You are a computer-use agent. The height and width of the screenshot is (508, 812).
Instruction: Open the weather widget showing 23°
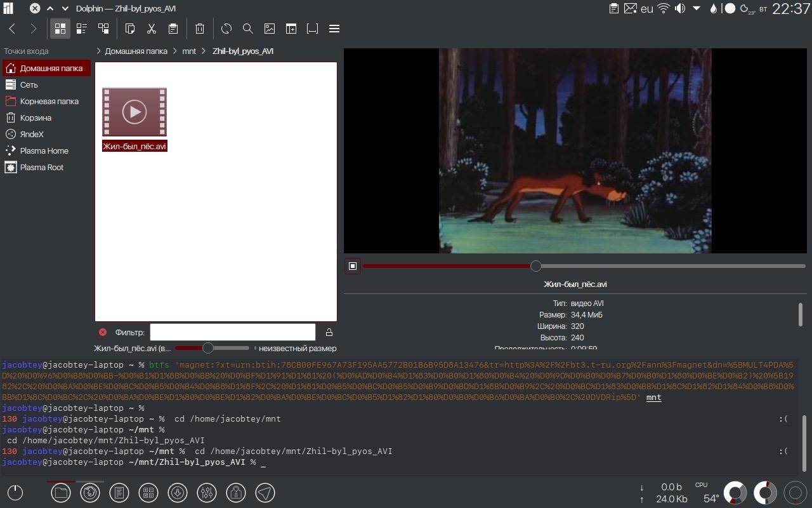[748, 9]
